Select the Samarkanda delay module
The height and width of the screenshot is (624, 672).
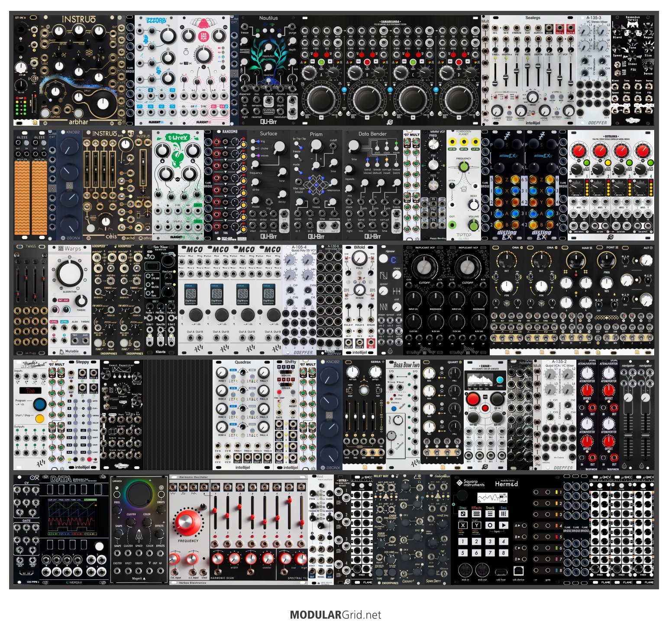pyautogui.click(x=390, y=71)
